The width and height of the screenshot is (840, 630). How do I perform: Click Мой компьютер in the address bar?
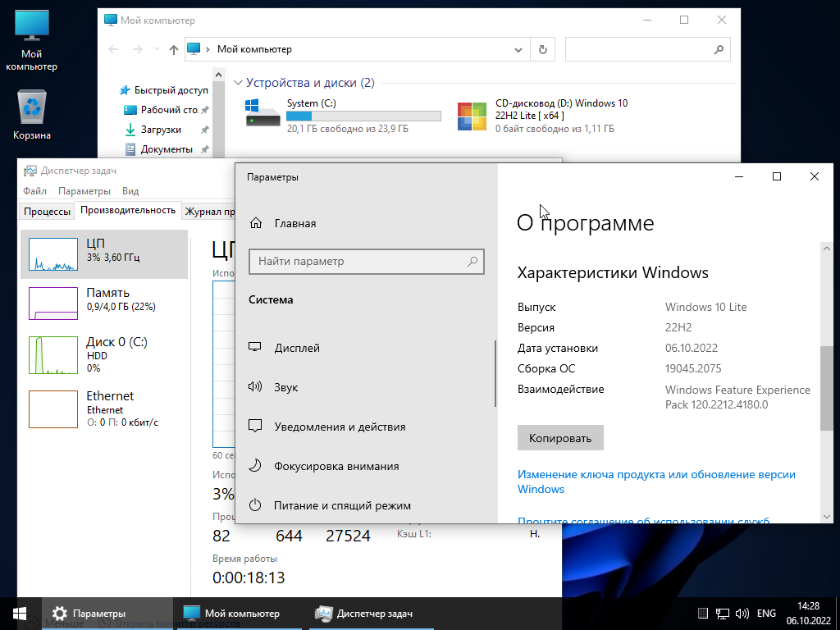[254, 49]
